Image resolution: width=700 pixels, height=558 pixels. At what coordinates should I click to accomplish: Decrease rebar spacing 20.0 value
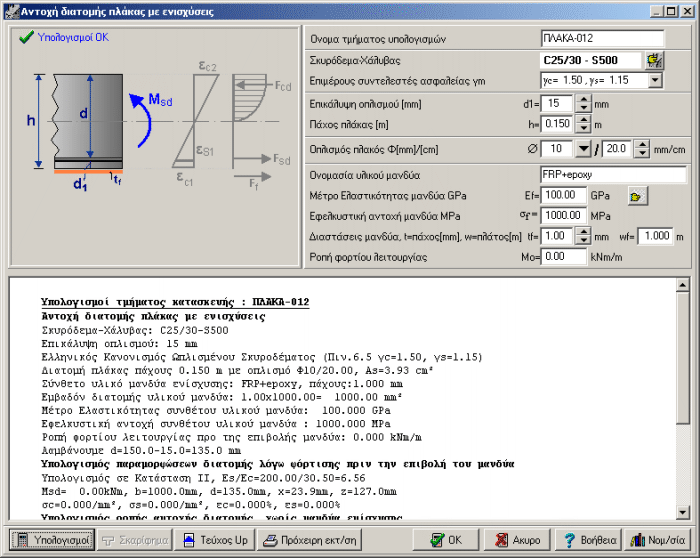coord(642,153)
